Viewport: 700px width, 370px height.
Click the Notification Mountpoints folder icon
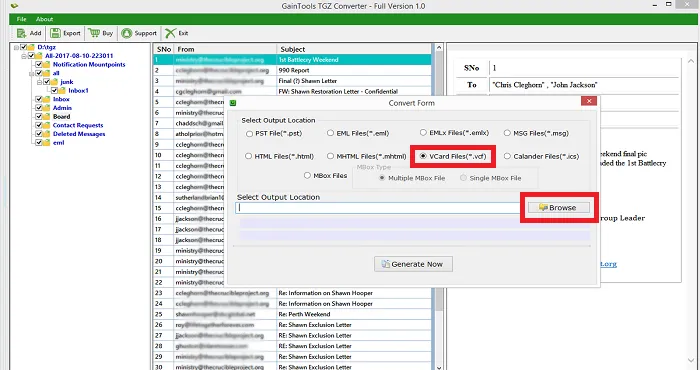[x=46, y=65]
